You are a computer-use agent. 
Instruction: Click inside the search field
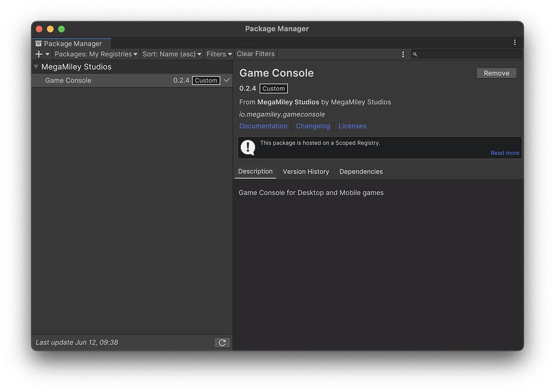pos(466,54)
